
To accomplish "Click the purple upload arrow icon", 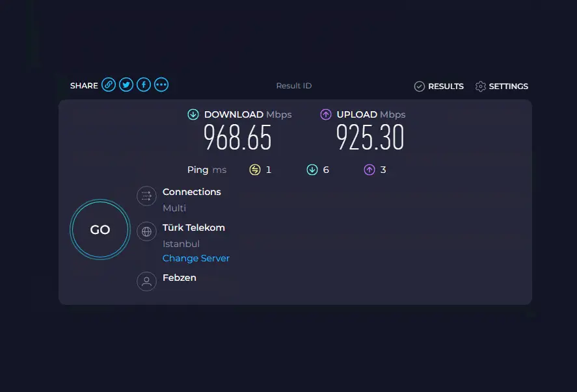I will [325, 114].
